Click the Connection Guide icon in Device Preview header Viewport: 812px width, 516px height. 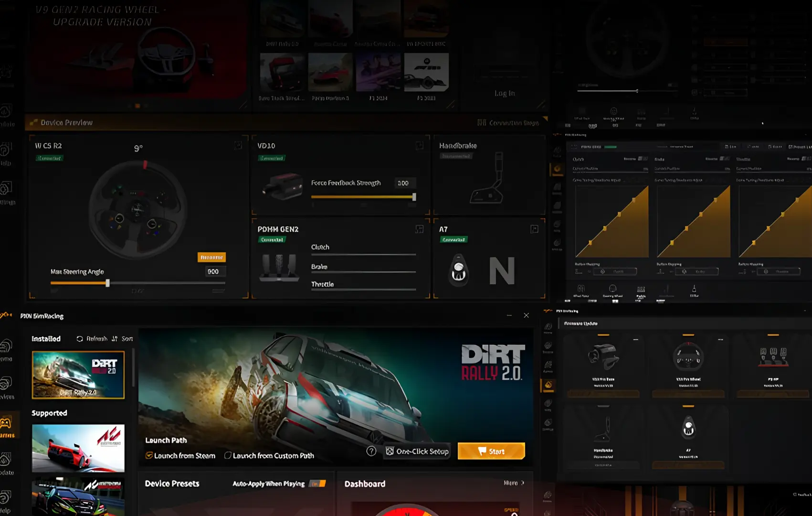tap(482, 123)
